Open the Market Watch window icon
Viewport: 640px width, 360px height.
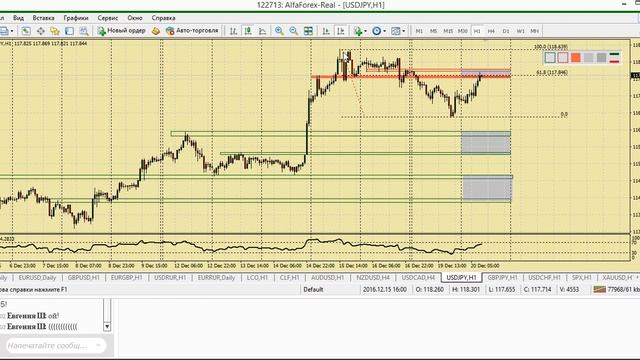tap(26, 31)
